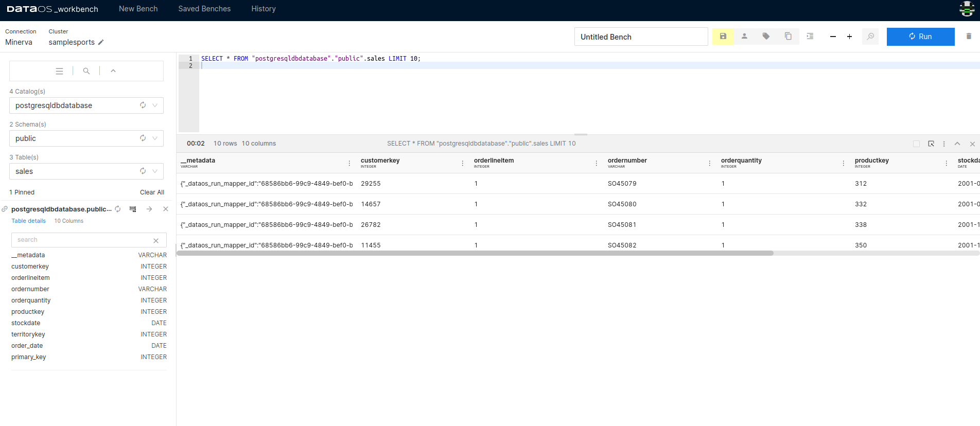Click the save bench icon
This screenshot has width=980, height=426.
(x=723, y=37)
